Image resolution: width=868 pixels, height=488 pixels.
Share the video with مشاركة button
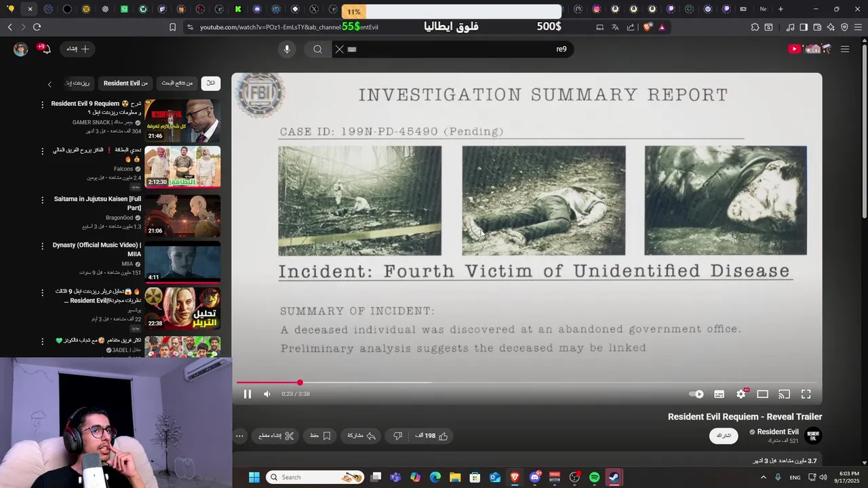pos(361,436)
